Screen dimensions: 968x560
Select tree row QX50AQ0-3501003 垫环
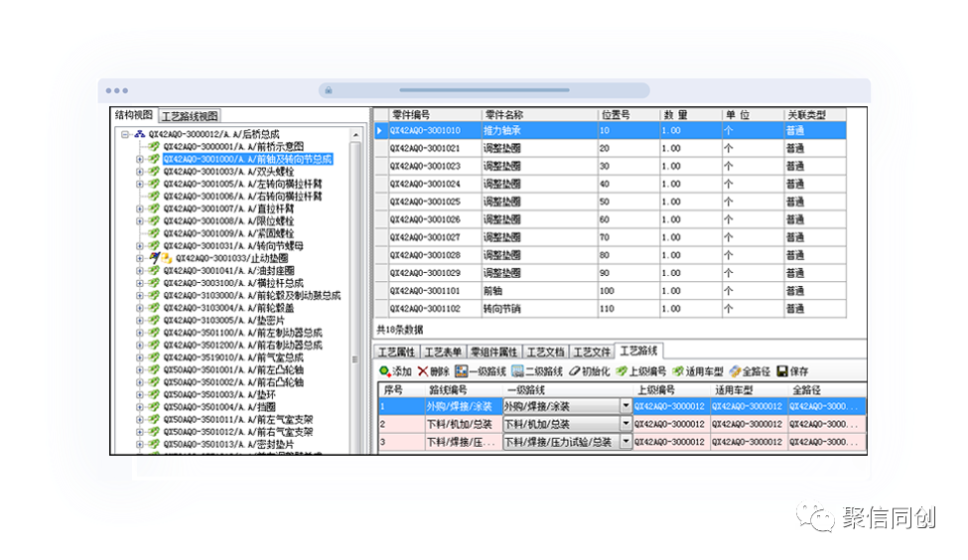coord(219,394)
